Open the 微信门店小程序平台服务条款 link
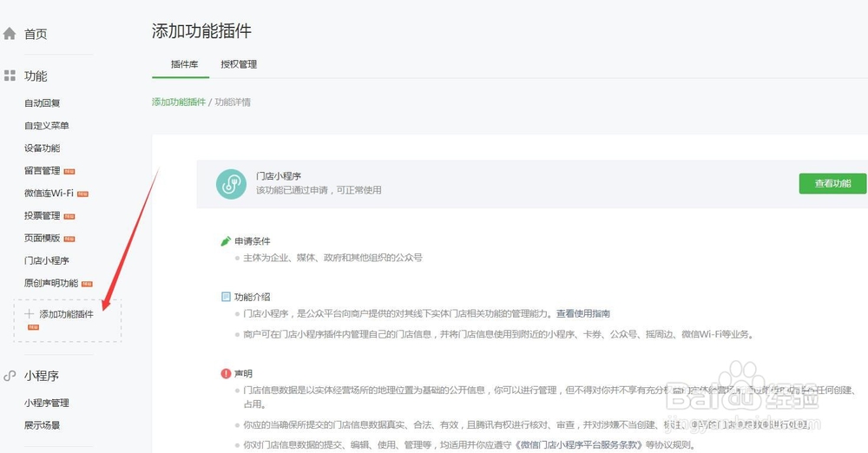868x453 pixels. pos(578,444)
